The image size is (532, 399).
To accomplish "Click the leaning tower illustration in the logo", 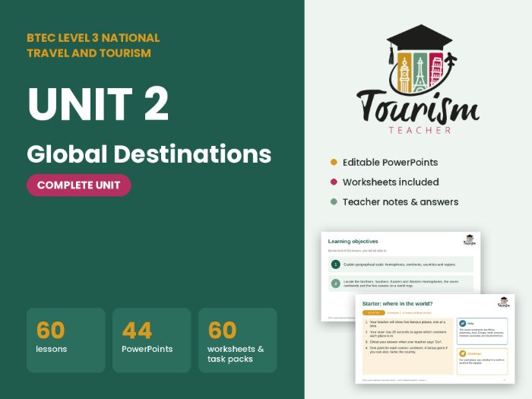I will [438, 72].
